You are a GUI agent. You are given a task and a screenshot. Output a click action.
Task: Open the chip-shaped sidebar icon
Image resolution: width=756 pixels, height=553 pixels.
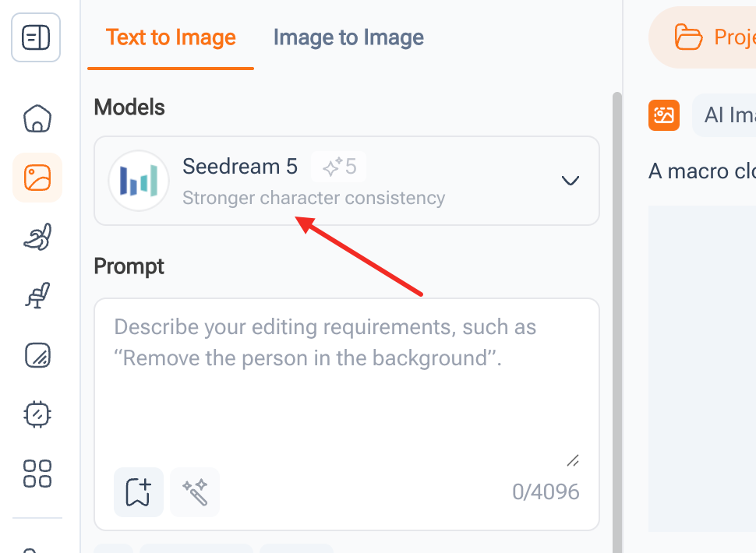coord(37,414)
